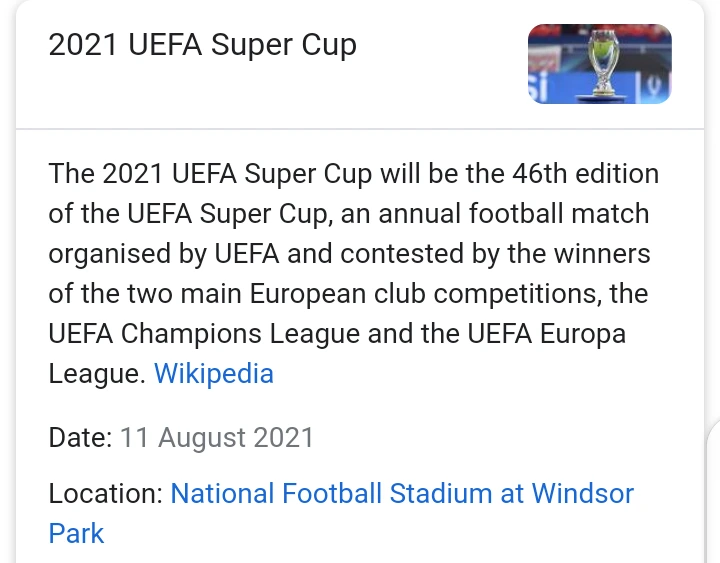Viewport: 720px width, 563px height.
Task: Click the description line mentioning "46th edition"
Action: 353,174
